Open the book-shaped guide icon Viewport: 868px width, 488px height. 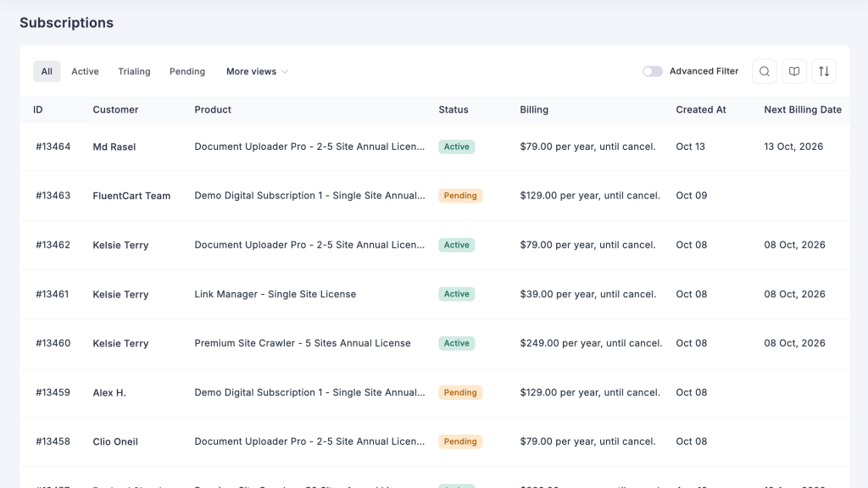pos(794,72)
